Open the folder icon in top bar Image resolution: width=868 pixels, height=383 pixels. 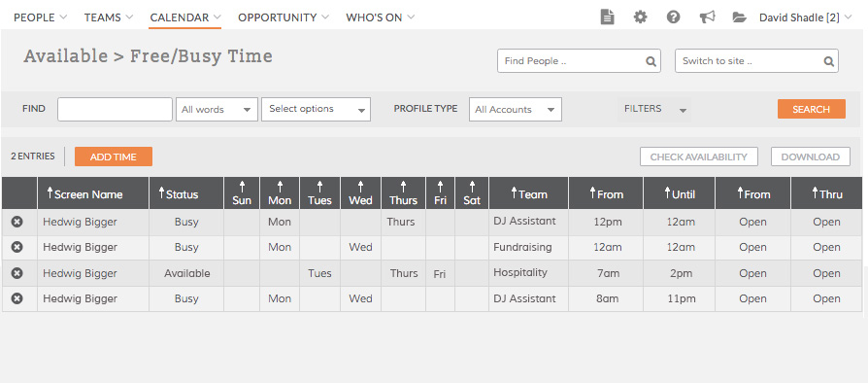[x=740, y=17]
